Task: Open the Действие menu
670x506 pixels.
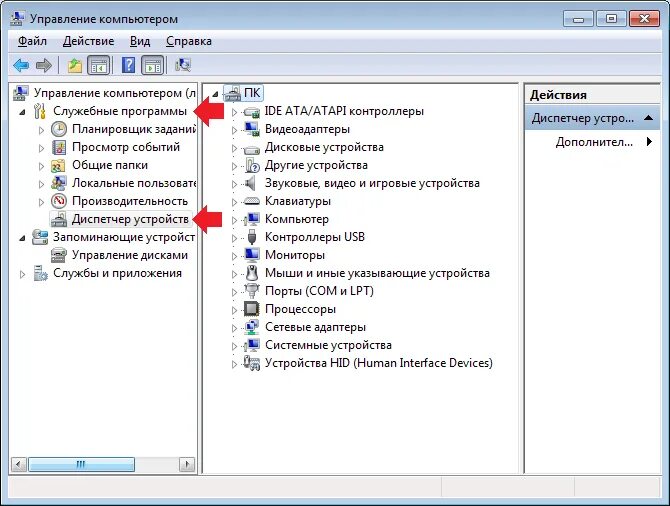Action: coord(88,41)
